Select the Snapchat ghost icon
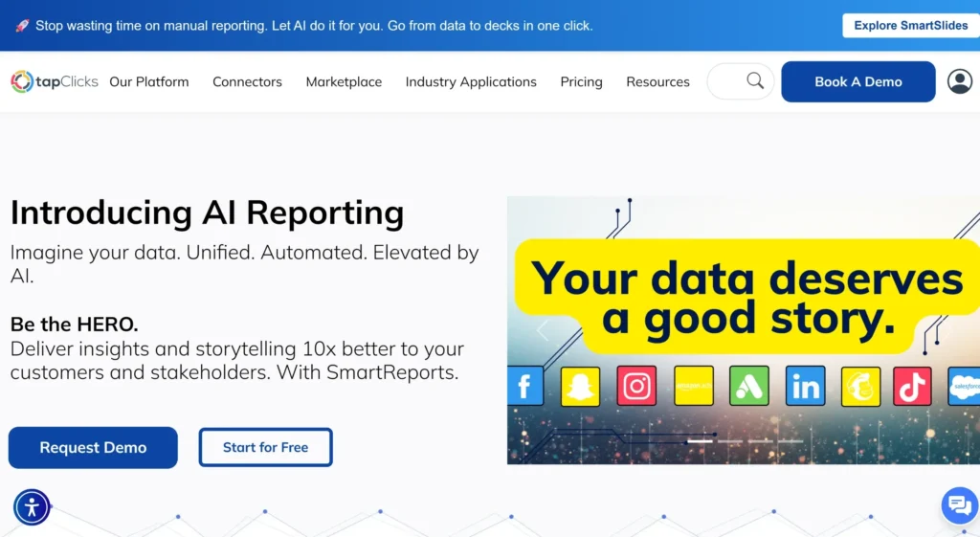The width and height of the screenshot is (980, 537). (x=580, y=386)
